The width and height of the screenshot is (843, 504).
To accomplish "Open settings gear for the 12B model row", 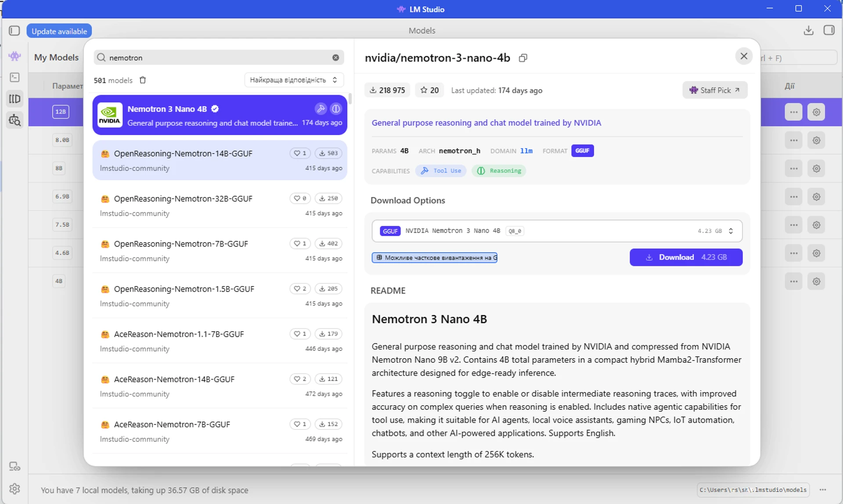I will pyautogui.click(x=816, y=112).
